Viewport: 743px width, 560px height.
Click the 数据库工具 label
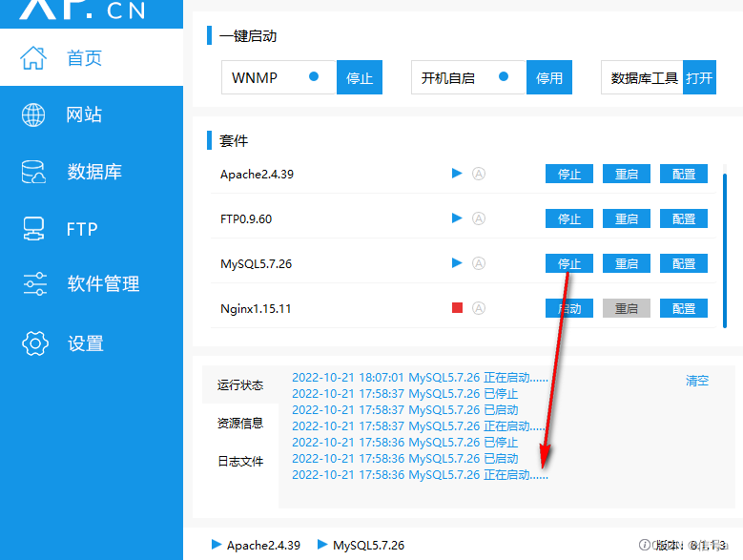[644, 78]
